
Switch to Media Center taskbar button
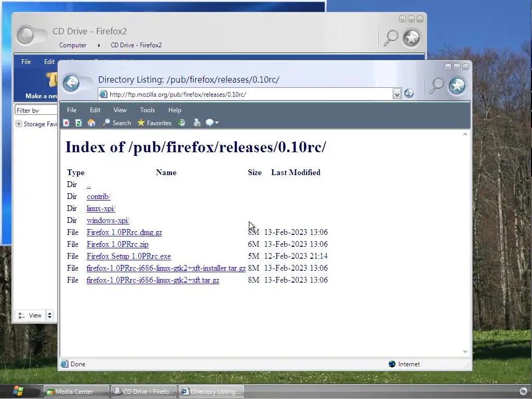pyautogui.click(x=77, y=392)
